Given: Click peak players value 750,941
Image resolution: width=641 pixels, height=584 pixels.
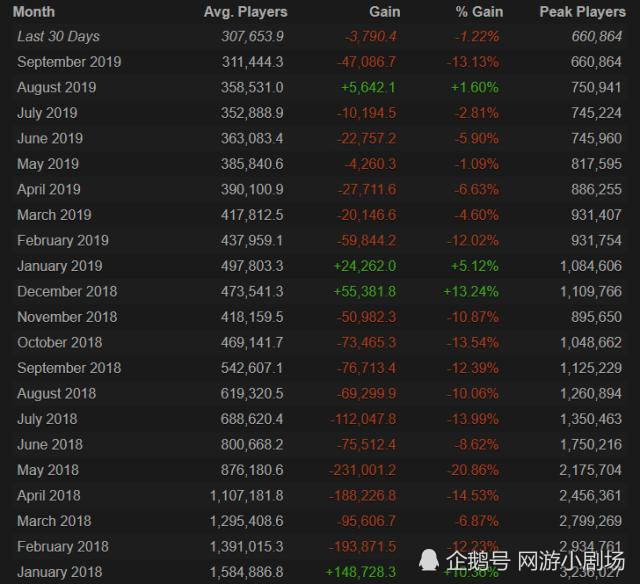Looking at the screenshot, I should pos(596,87).
